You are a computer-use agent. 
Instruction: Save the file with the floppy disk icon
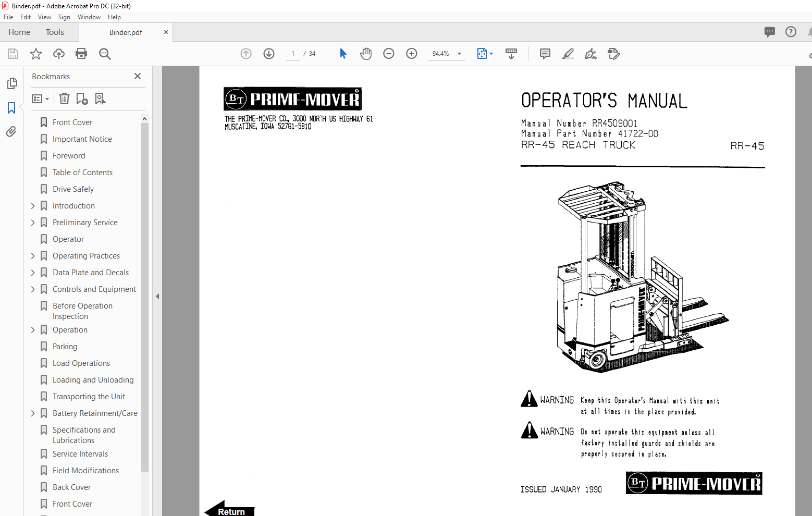click(13, 54)
